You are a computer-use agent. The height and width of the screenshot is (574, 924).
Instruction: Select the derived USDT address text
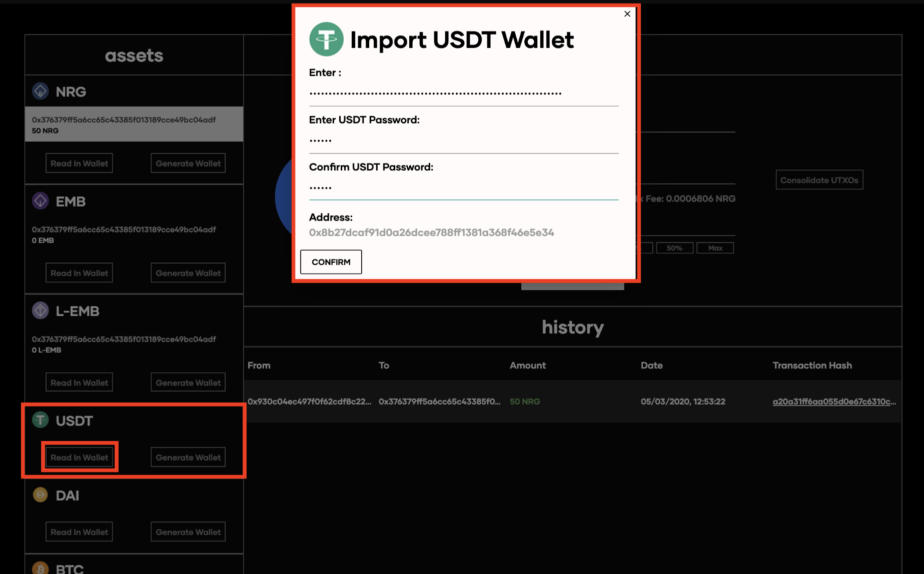432,232
